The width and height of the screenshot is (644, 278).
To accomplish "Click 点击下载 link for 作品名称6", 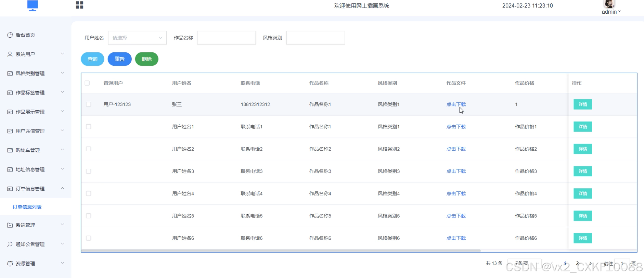I will click(456, 238).
